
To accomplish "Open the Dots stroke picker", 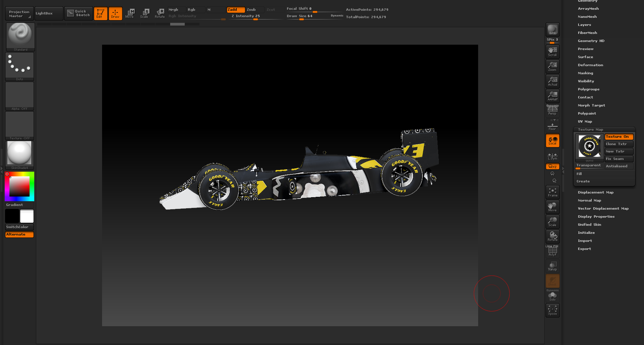I will tap(19, 67).
